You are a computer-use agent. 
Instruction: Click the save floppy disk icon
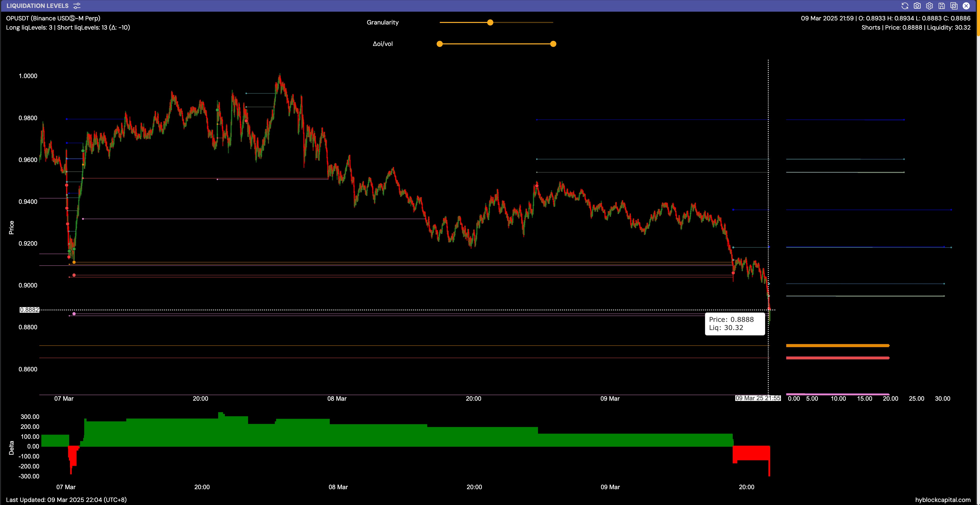[941, 6]
